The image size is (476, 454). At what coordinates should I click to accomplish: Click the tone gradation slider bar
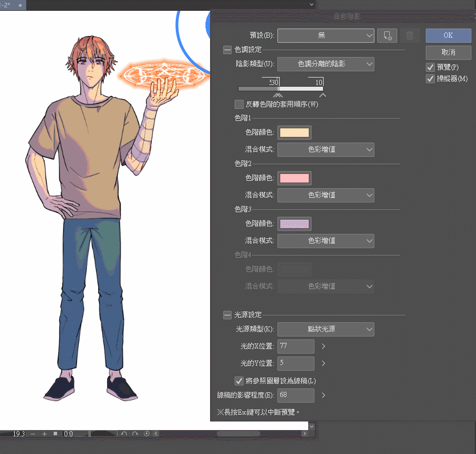click(281, 89)
